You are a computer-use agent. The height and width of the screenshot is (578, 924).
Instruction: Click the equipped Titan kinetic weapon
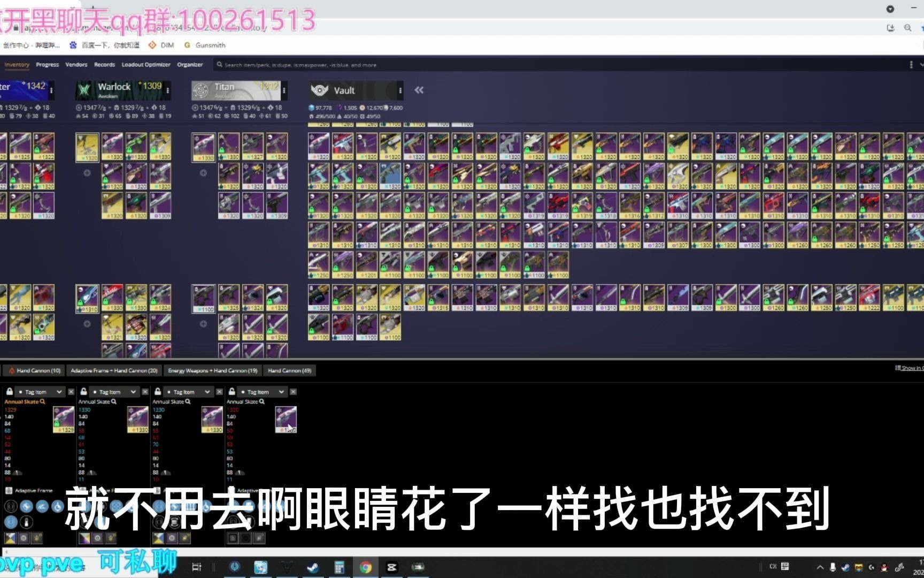click(203, 148)
